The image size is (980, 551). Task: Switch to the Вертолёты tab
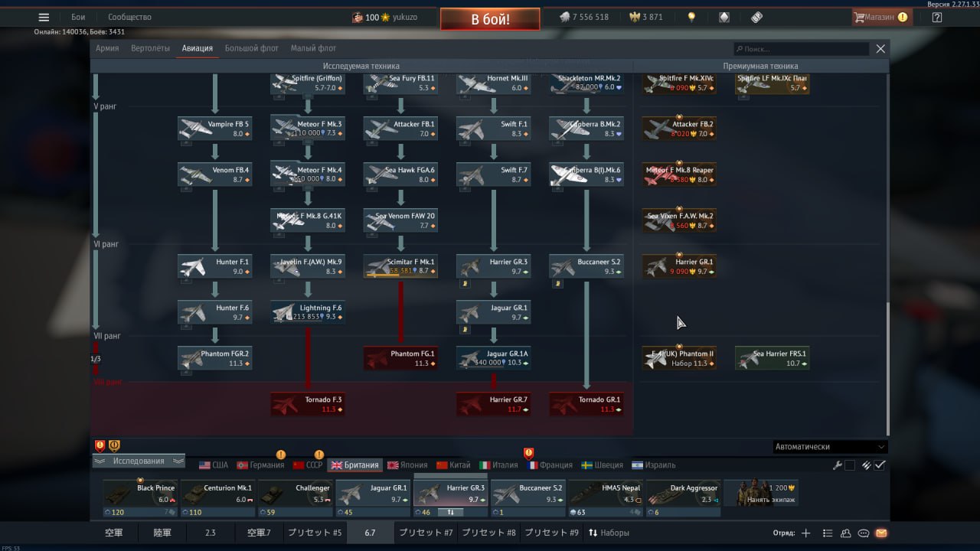click(x=151, y=48)
